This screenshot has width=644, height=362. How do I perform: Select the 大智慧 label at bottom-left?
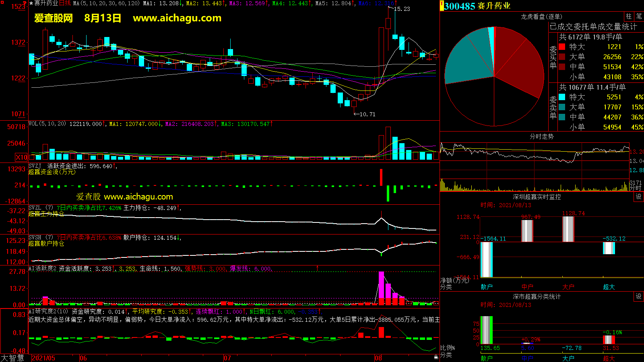pos(12,358)
